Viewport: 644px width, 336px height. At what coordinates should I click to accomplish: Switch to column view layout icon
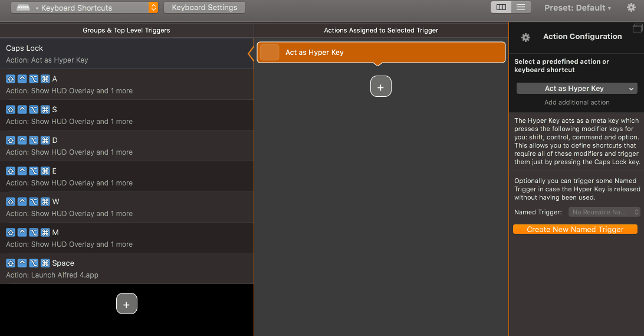[501, 8]
